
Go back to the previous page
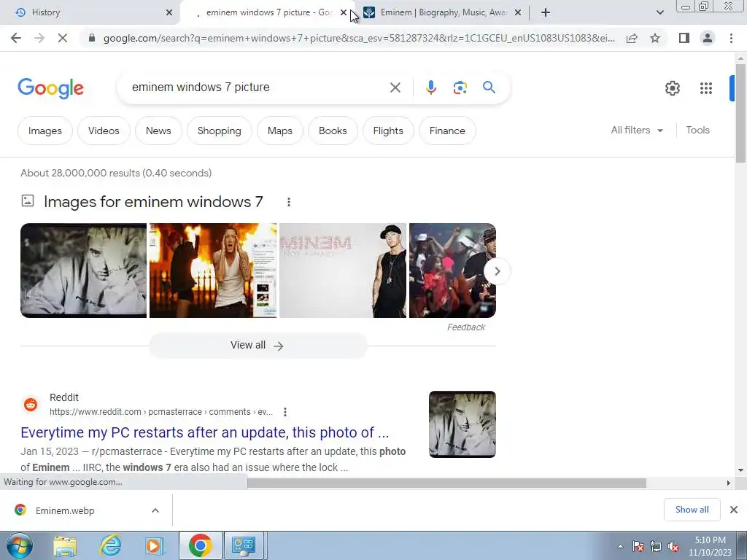tap(16, 38)
